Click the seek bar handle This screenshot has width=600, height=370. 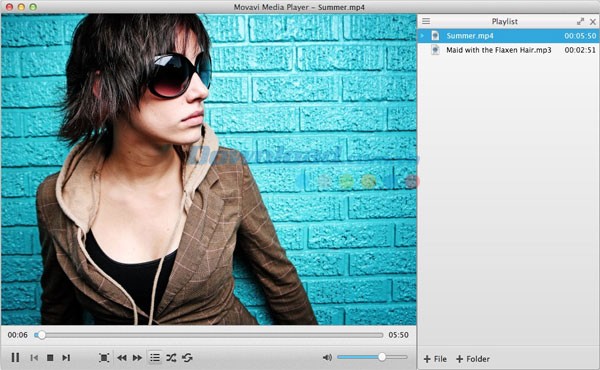pos(42,335)
